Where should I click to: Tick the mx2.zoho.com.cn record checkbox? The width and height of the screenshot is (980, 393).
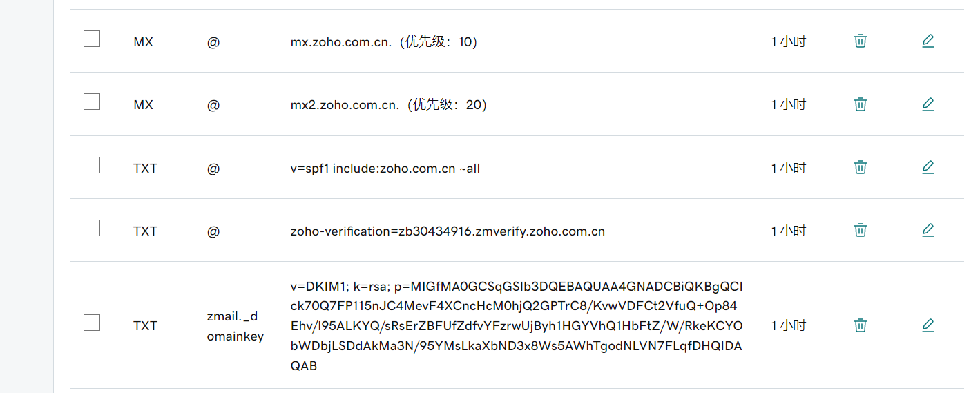(92, 102)
